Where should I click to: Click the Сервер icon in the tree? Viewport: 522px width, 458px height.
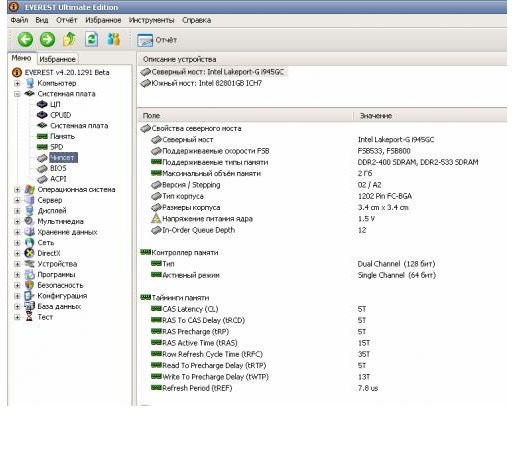pos(30,200)
